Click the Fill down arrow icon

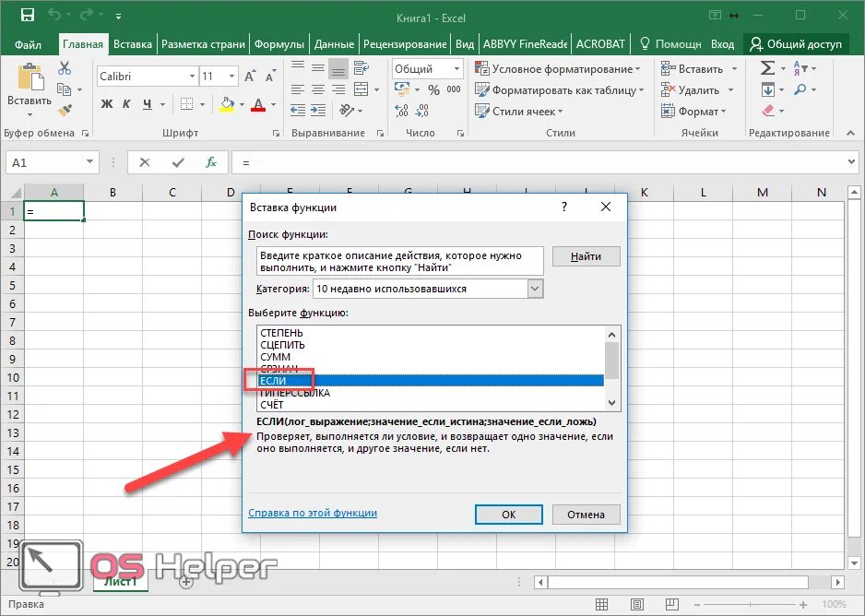point(768,89)
